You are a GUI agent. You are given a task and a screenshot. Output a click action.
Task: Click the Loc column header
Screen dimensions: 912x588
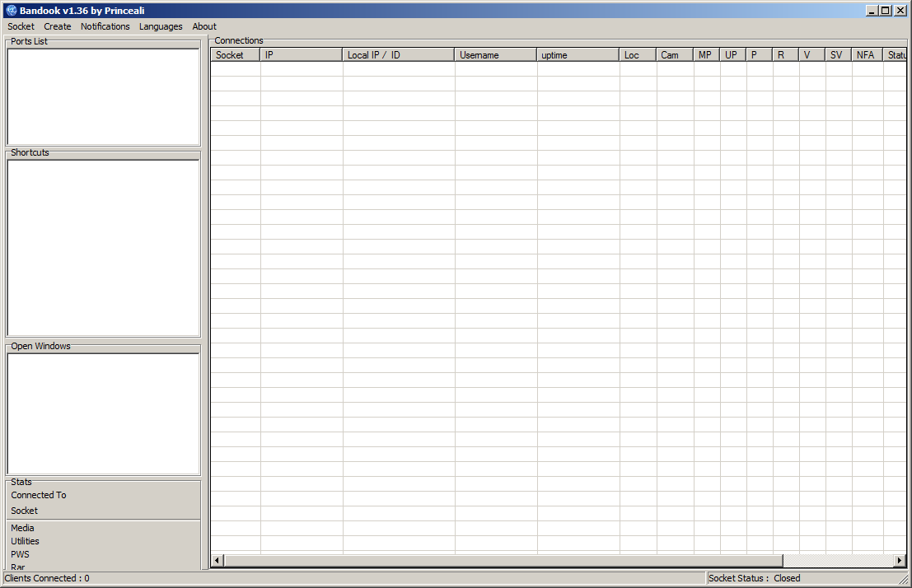click(638, 55)
